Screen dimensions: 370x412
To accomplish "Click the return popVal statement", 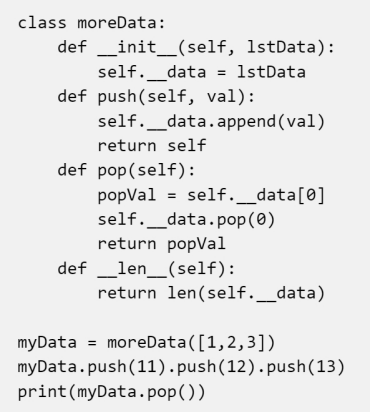I will point(162,244).
